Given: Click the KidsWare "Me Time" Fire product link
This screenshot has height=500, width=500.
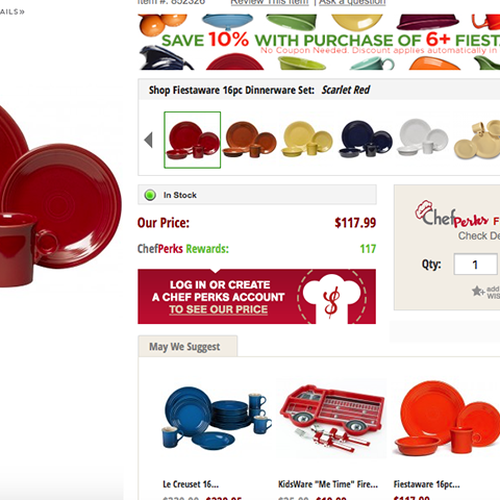Looking at the screenshot, I should pyautogui.click(x=328, y=484).
